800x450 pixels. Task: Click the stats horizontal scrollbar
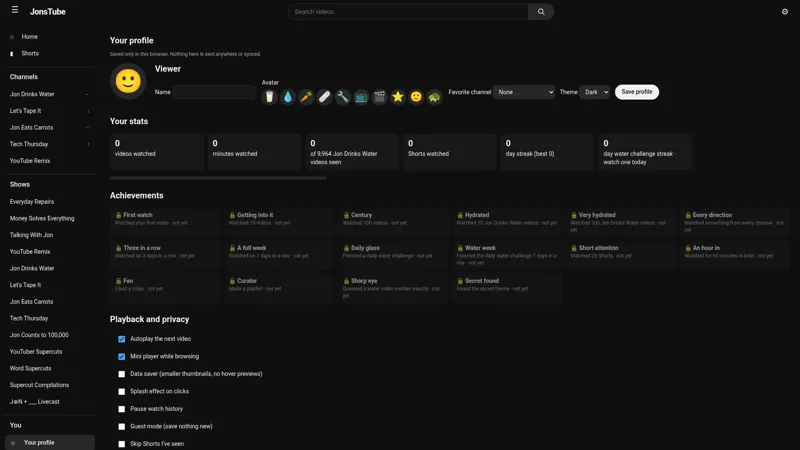(x=218, y=178)
